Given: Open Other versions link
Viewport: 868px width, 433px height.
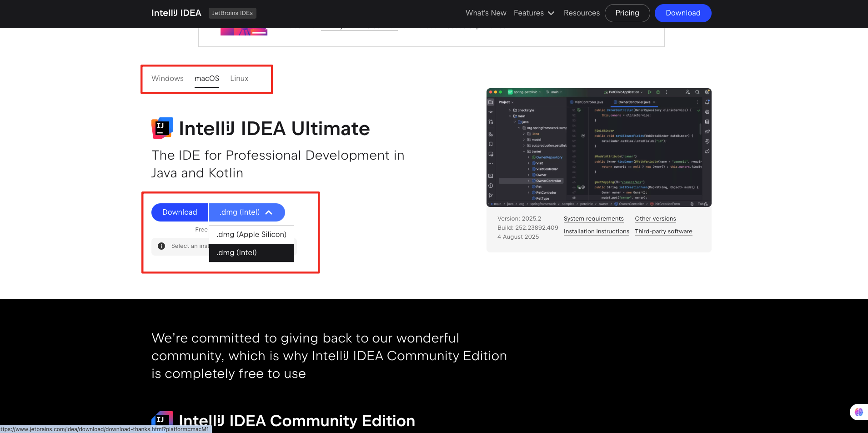Looking at the screenshot, I should pyautogui.click(x=655, y=219).
